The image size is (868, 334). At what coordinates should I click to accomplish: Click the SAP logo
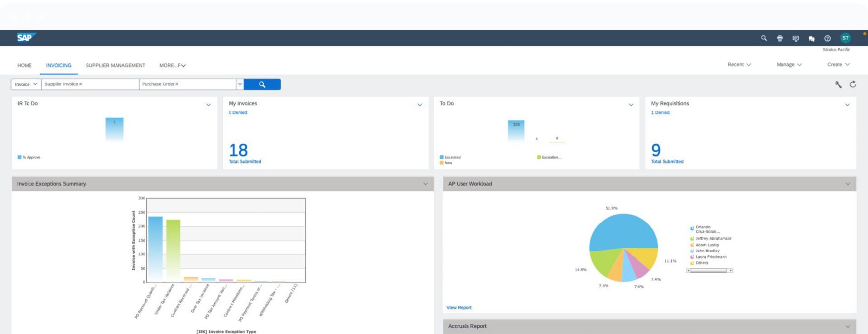26,38
